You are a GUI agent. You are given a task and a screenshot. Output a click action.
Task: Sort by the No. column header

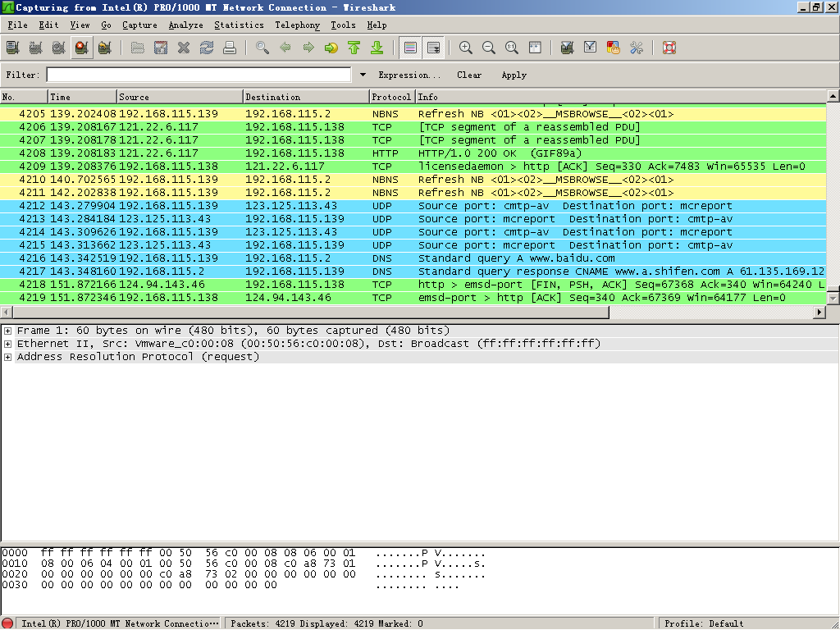point(24,97)
